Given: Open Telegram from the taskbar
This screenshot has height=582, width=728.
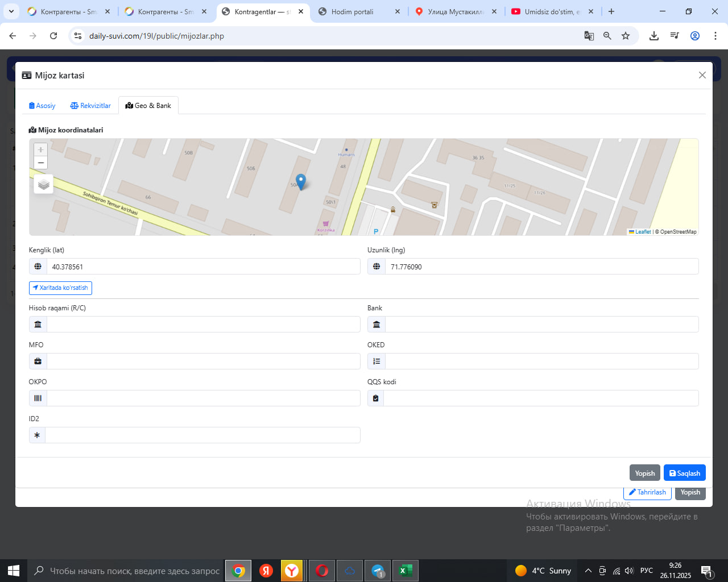Looking at the screenshot, I should 378,571.
